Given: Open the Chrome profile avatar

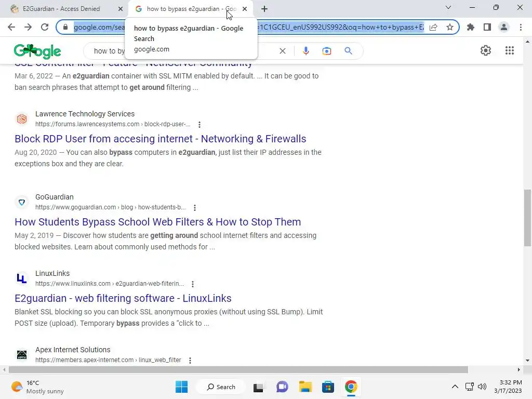Looking at the screenshot, I should (x=504, y=27).
